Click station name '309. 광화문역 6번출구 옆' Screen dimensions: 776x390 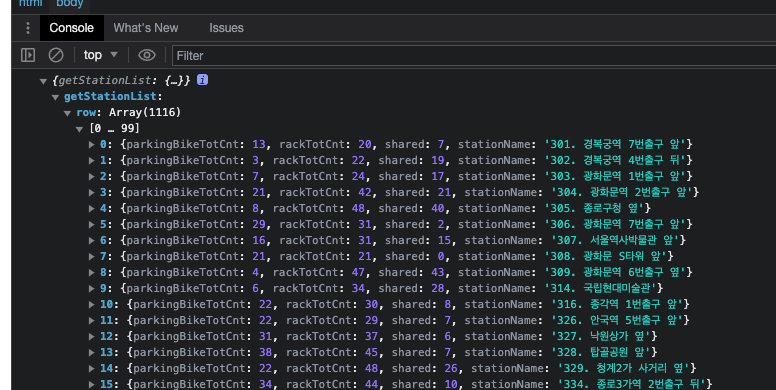click(x=615, y=272)
